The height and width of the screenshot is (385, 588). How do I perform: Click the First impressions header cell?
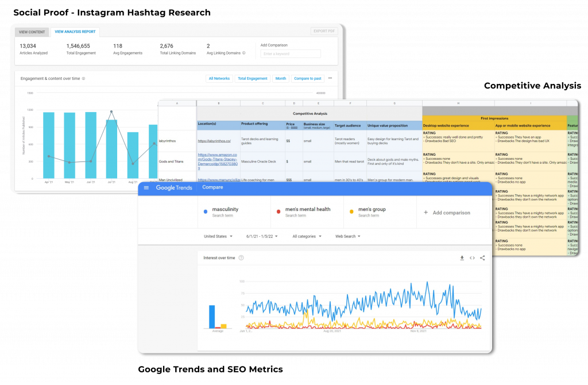[x=494, y=118]
